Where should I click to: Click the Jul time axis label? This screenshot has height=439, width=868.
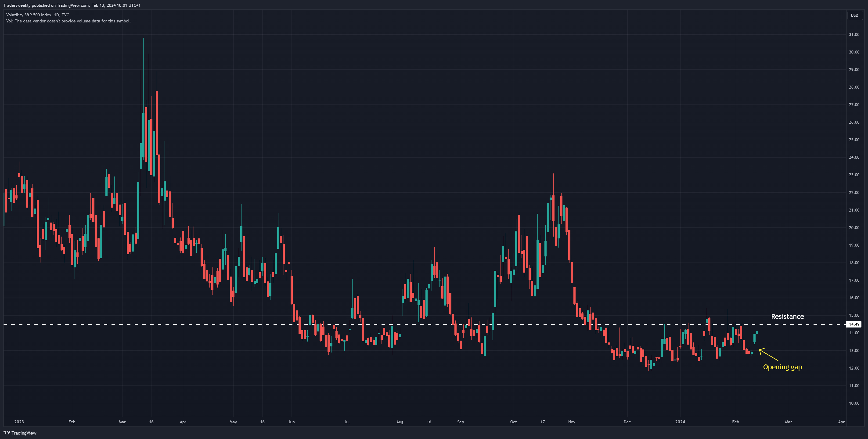point(347,422)
